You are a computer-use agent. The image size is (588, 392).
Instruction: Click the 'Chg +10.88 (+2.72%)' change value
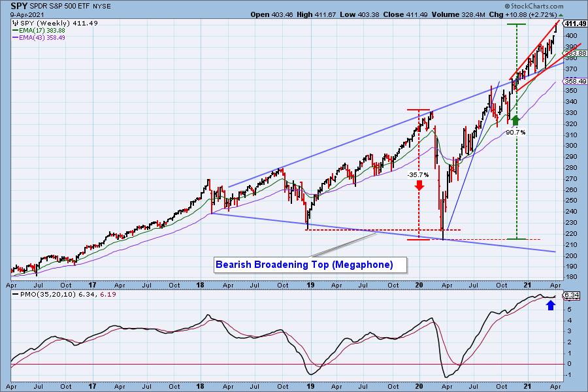pyautogui.click(x=523, y=14)
